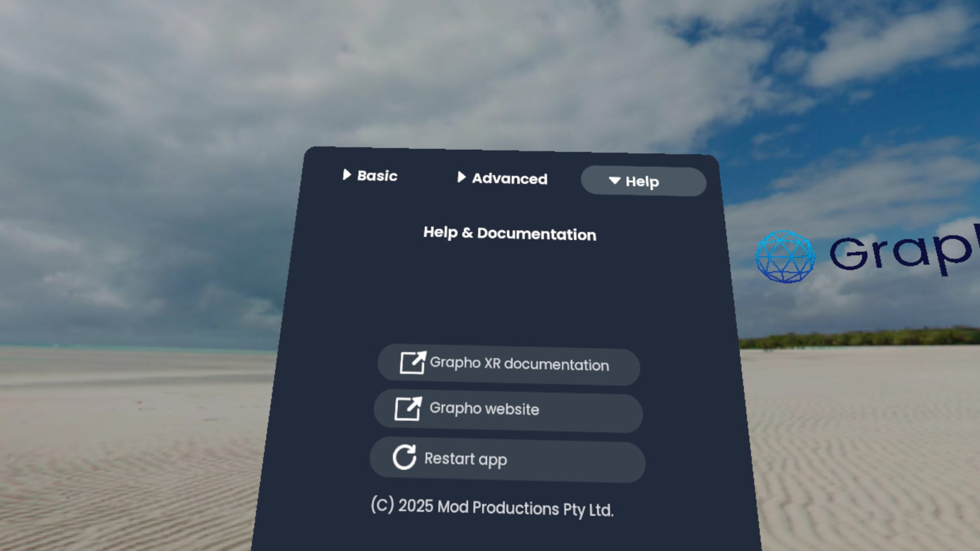This screenshot has width=980, height=551.
Task: Open the Grapho XR documentation link text
Action: click(519, 364)
